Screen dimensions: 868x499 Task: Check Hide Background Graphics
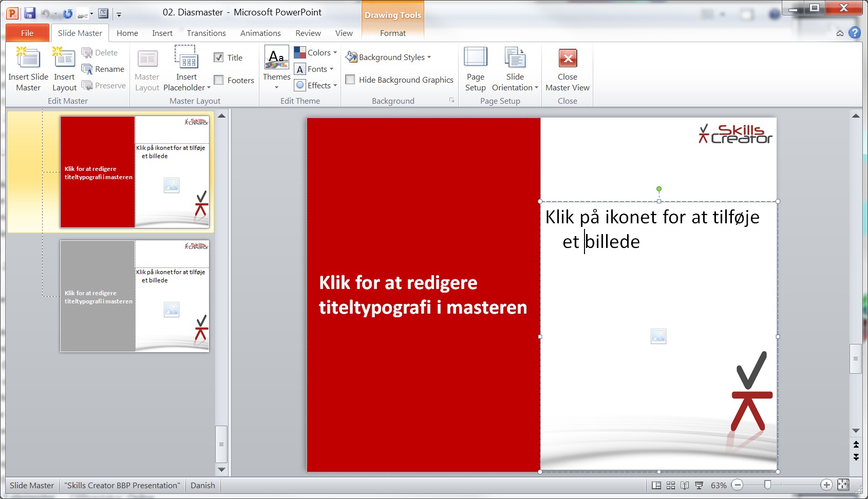coord(350,80)
